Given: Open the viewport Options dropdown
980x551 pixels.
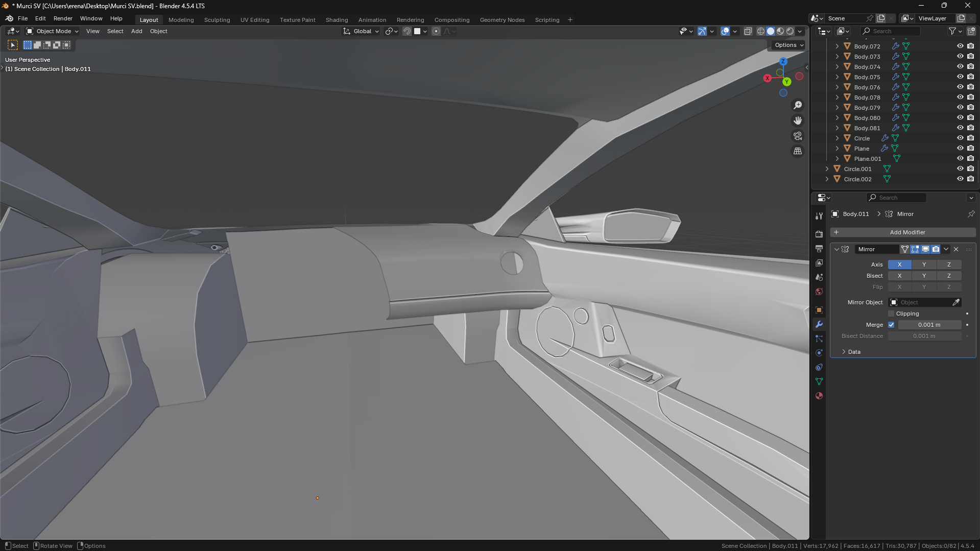Looking at the screenshot, I should coord(788,45).
